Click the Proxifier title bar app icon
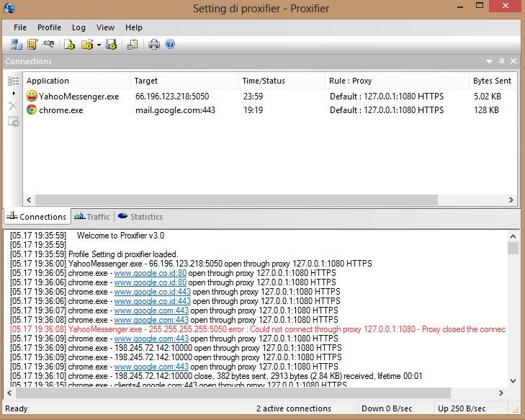 [9, 7]
